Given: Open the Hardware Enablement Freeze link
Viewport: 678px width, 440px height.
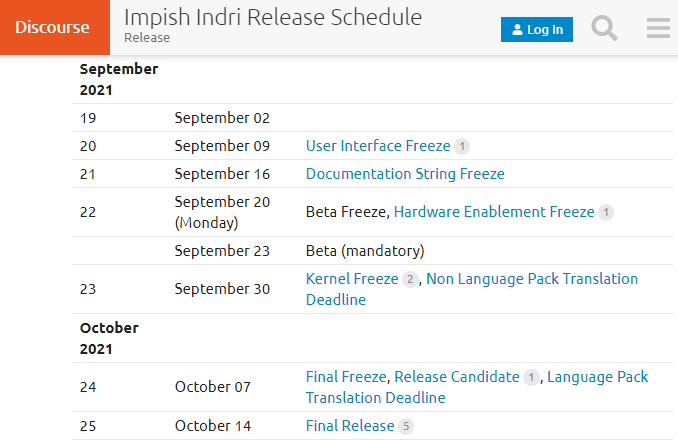Looking at the screenshot, I should [x=494, y=212].
